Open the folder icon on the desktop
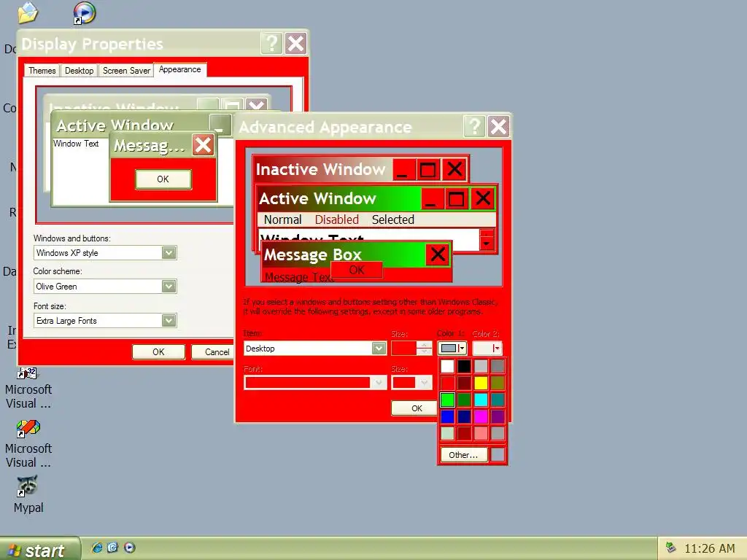The image size is (747, 560). 28,12
